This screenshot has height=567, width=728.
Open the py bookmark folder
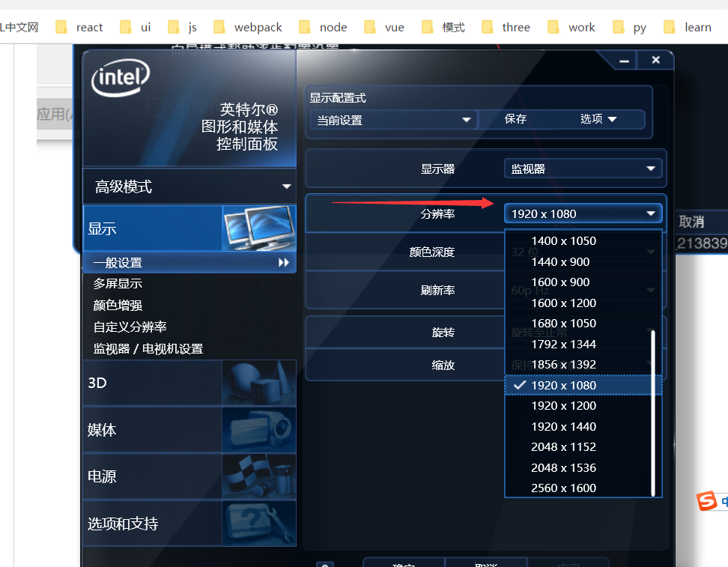[630, 28]
